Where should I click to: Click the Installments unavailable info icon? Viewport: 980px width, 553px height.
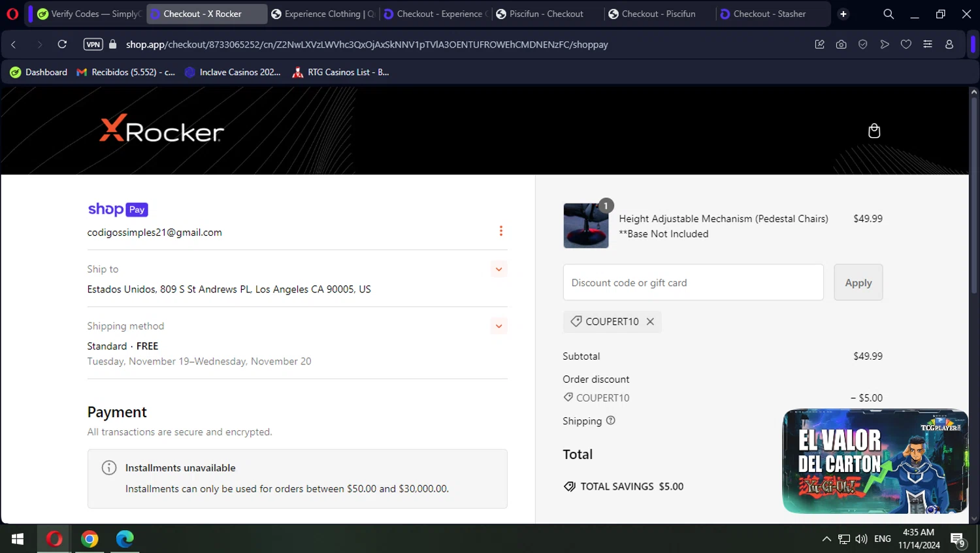(109, 468)
